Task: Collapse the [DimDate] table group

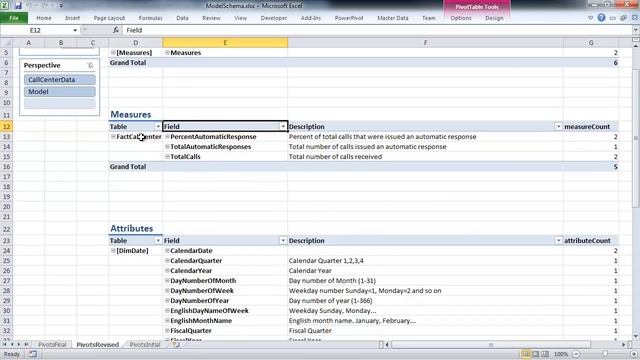Action: pyautogui.click(x=113, y=251)
